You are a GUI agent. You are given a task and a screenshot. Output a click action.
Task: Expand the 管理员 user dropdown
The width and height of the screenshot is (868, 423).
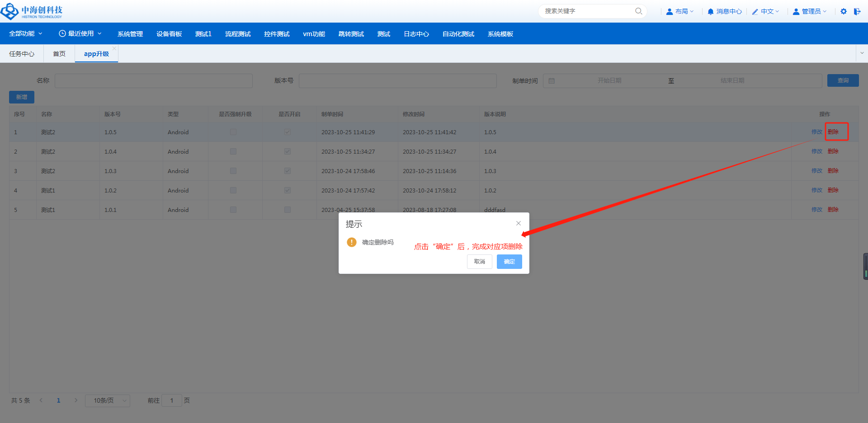pos(810,11)
